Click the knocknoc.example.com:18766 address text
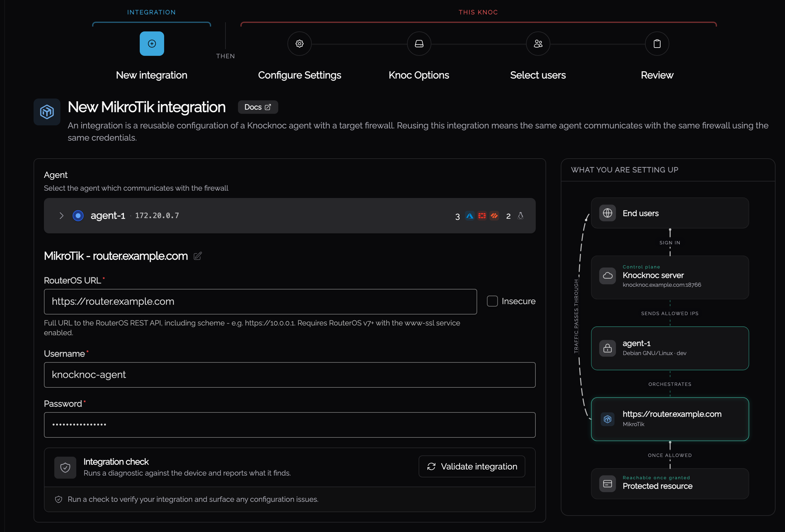785x532 pixels. tap(662, 285)
